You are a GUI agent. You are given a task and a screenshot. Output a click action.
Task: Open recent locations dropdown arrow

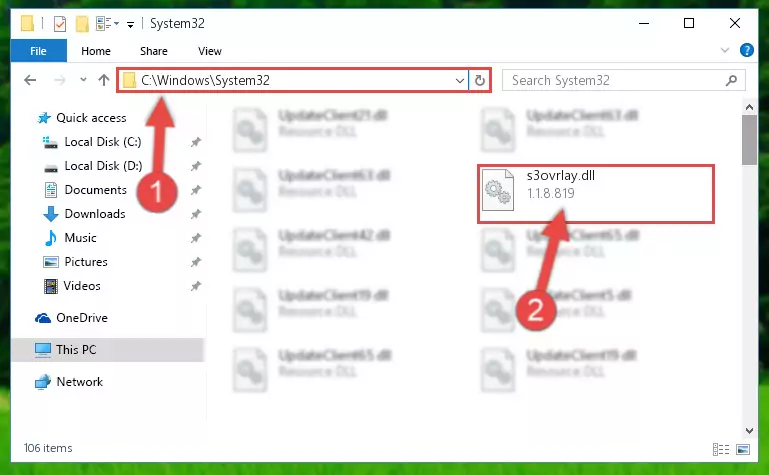[x=83, y=80]
